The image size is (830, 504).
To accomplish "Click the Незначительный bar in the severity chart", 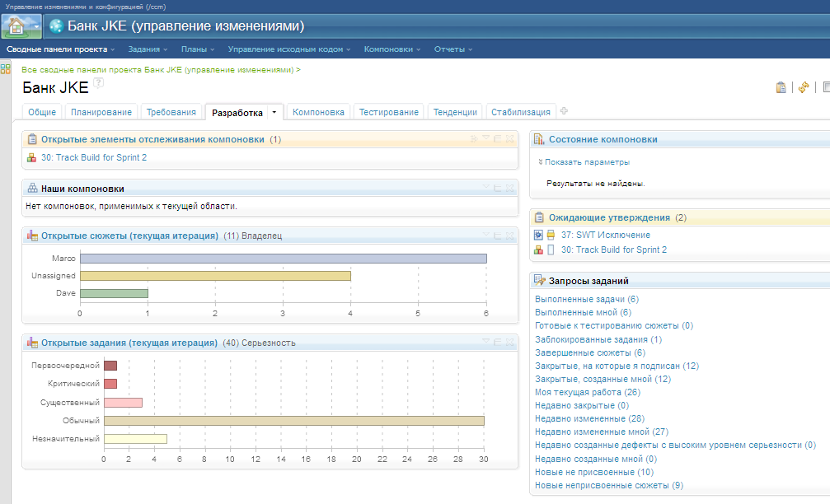I will coord(135,439).
